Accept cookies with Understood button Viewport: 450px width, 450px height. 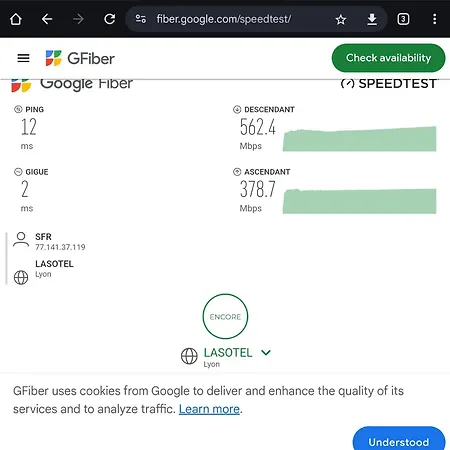click(x=399, y=440)
